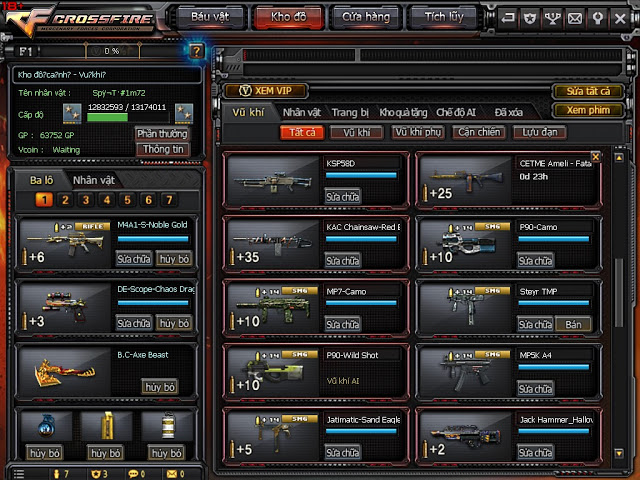Screen dimensions: 640x480
Task: Open the Tích lũy tab
Action: pyautogui.click(x=444, y=17)
